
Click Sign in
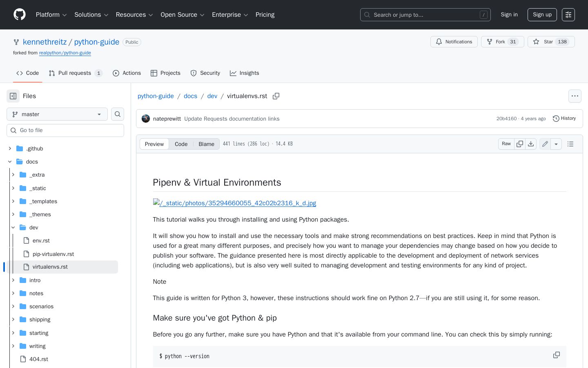coord(509,15)
